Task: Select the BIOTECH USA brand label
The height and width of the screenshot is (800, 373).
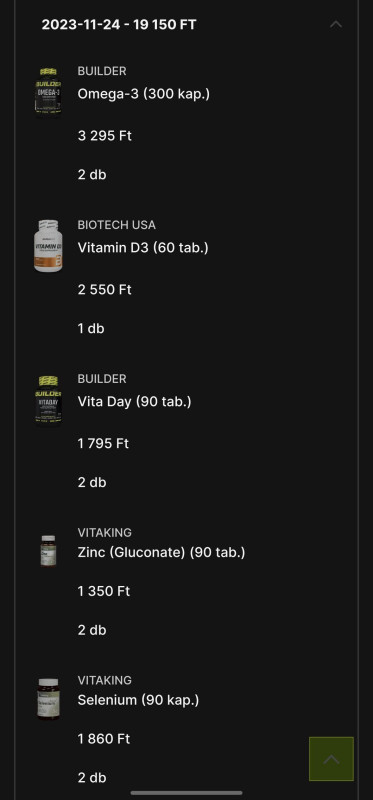Action: click(116, 225)
